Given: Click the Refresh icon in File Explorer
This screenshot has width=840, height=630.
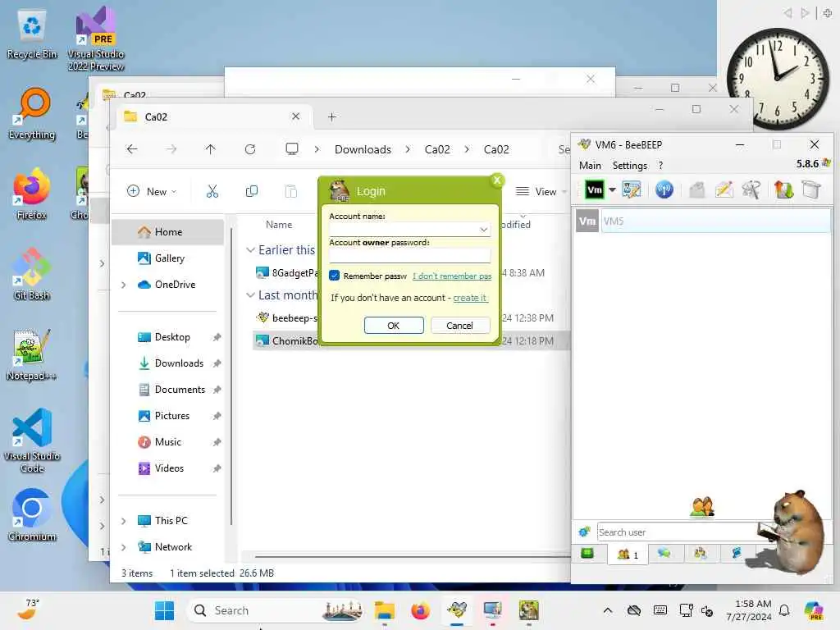Looking at the screenshot, I should click(249, 149).
